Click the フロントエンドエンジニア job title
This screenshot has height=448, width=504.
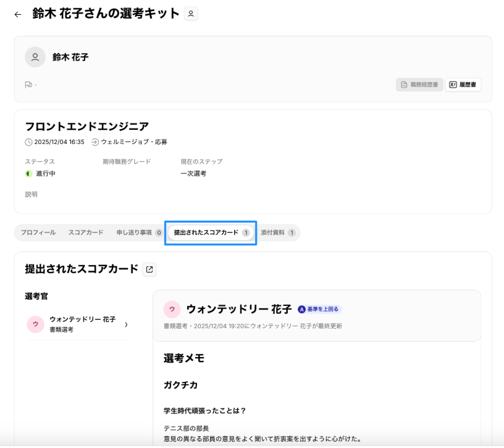pos(86,127)
